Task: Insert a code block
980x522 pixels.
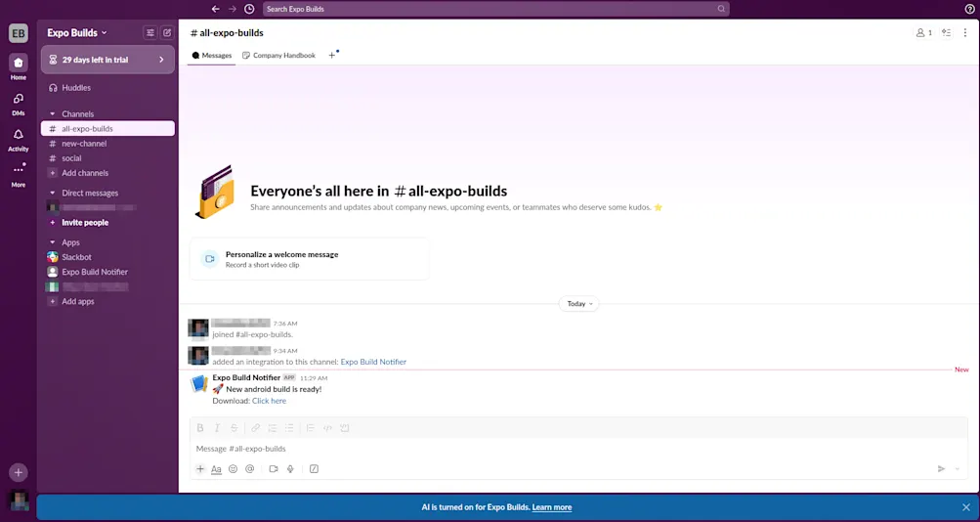Action: (344, 428)
